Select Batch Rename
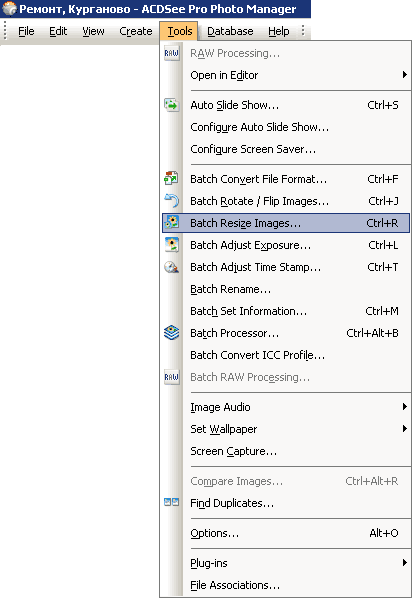Image resolution: width=412 pixels, height=598 pixels. pos(286,289)
